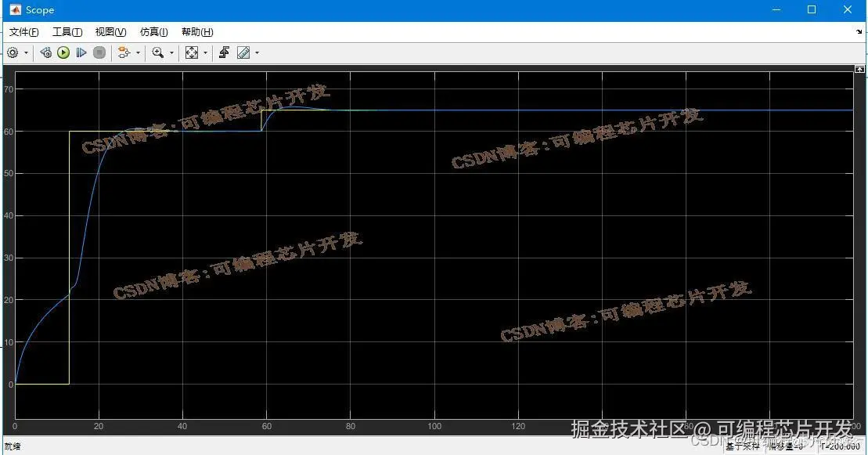The height and width of the screenshot is (455, 868).
Task: Click the Scale Axes Limits icon
Action: pos(192,52)
